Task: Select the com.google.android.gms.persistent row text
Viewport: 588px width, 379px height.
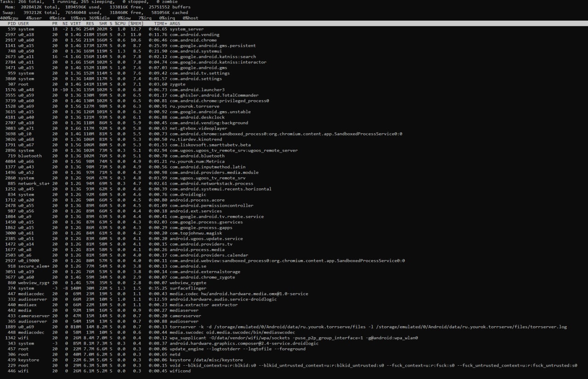Action: (x=213, y=45)
